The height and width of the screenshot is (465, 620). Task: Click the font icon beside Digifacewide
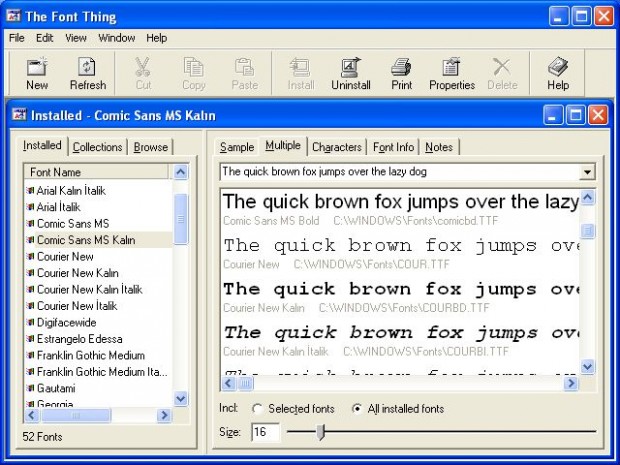30,322
